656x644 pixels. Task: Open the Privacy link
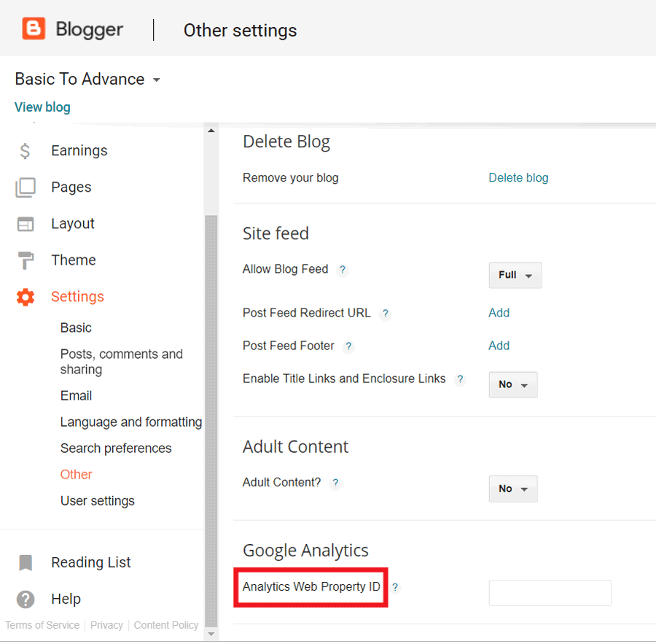pyautogui.click(x=106, y=626)
